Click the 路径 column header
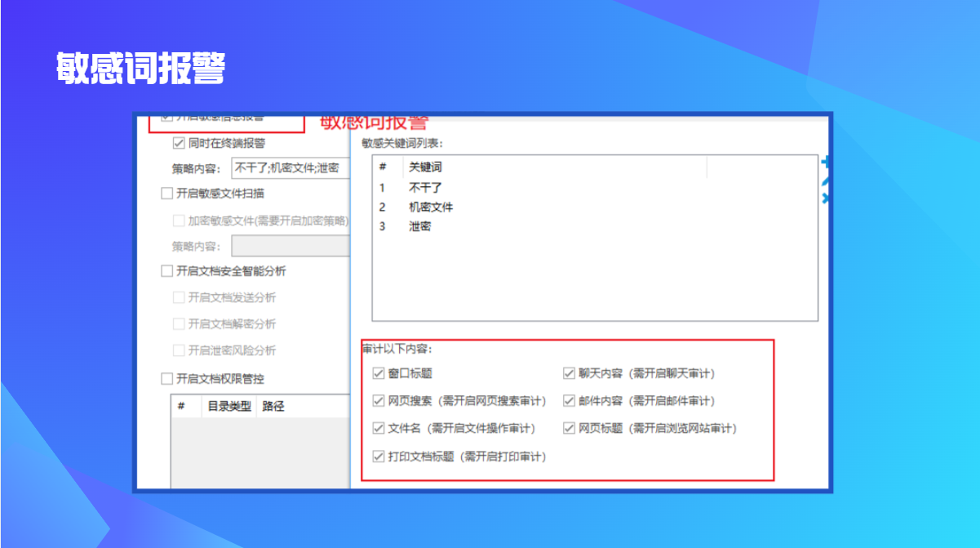980x548 pixels. pos(273,406)
